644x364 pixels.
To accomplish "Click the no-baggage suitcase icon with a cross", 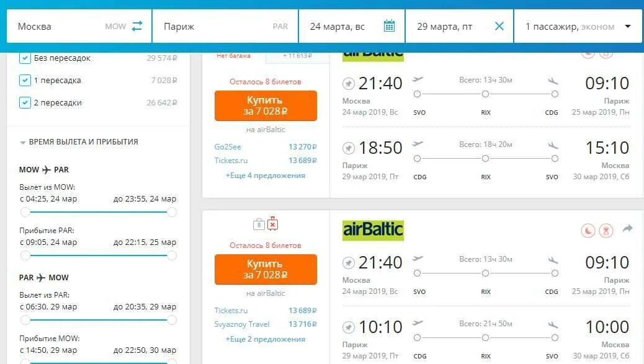I will pyautogui.click(x=273, y=224).
